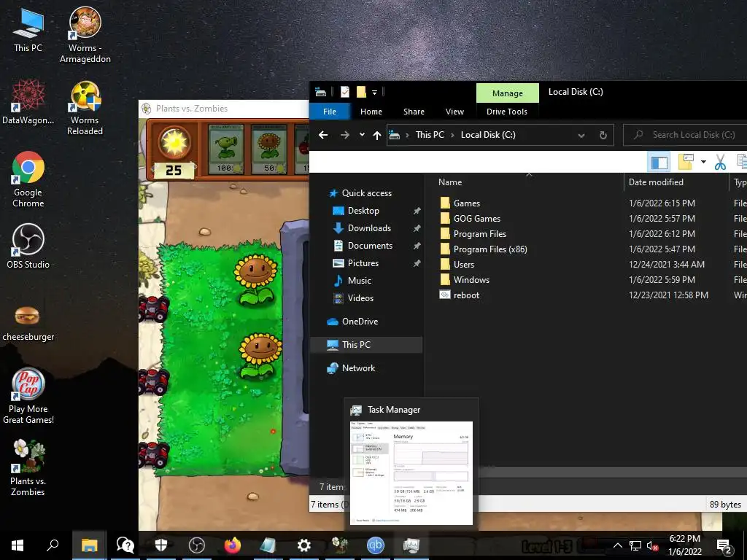The width and height of the screenshot is (747, 560).
Task: Go back in File Explorer
Action: pyautogui.click(x=323, y=135)
